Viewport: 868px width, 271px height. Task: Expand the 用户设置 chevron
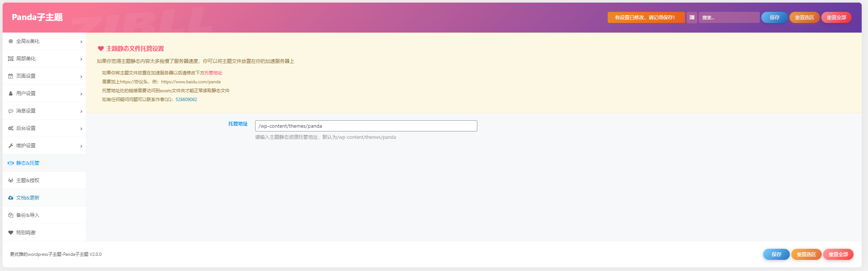tap(81, 94)
